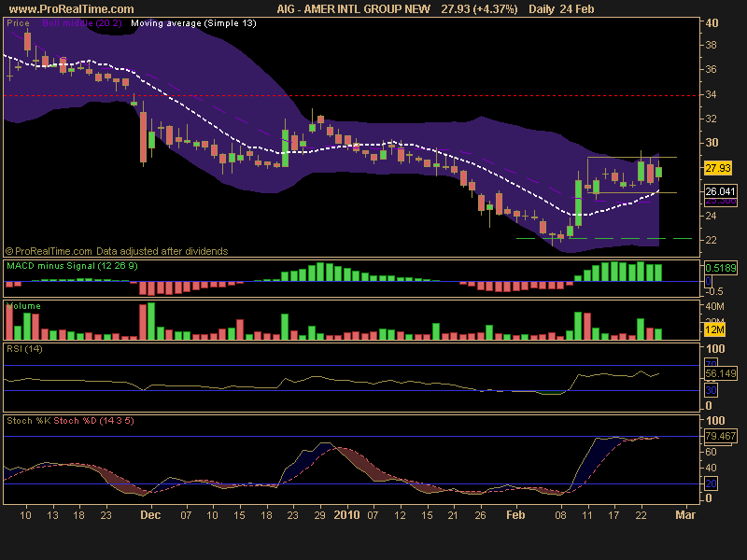Screen dimensions: 747x560
Task: Select the Price label in the chart legend
Action: [x=18, y=22]
